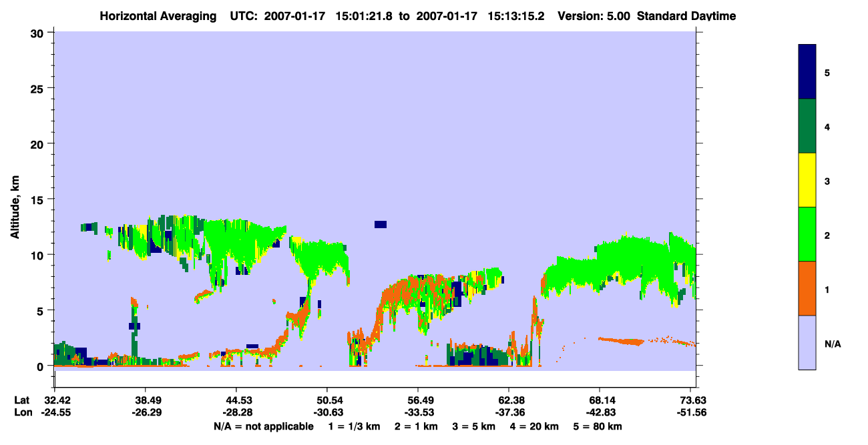Click the lavender N/A colorbar segment

(x=807, y=342)
